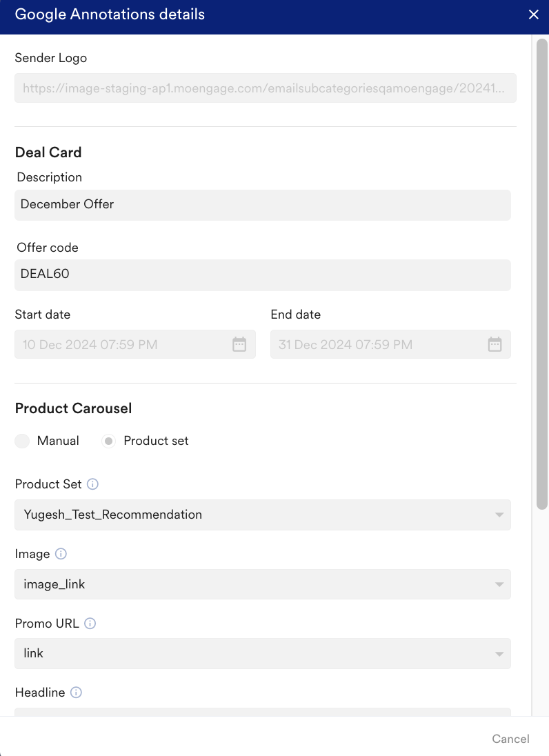Close the Google Annotations details dialog
This screenshot has width=549, height=756.
click(x=533, y=14)
